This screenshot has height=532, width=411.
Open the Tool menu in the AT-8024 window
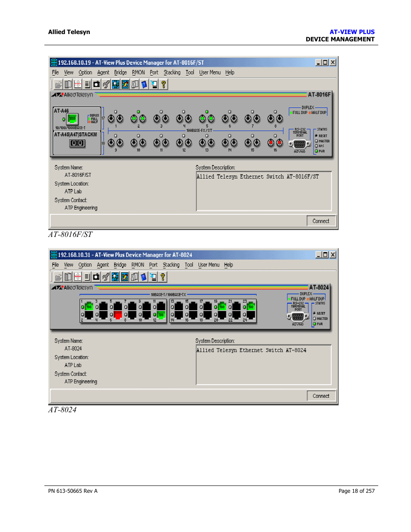[x=189, y=265]
